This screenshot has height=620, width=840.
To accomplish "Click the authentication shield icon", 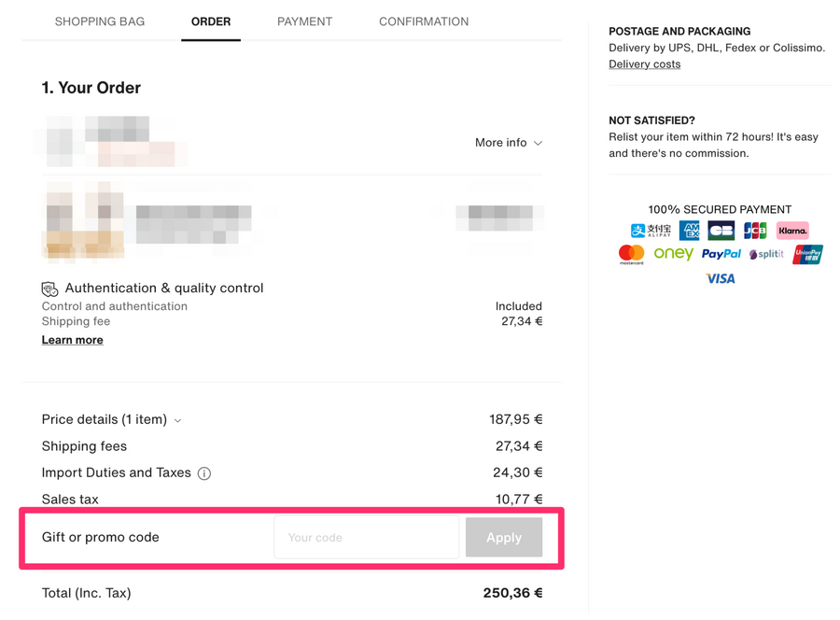I will pyautogui.click(x=49, y=289).
